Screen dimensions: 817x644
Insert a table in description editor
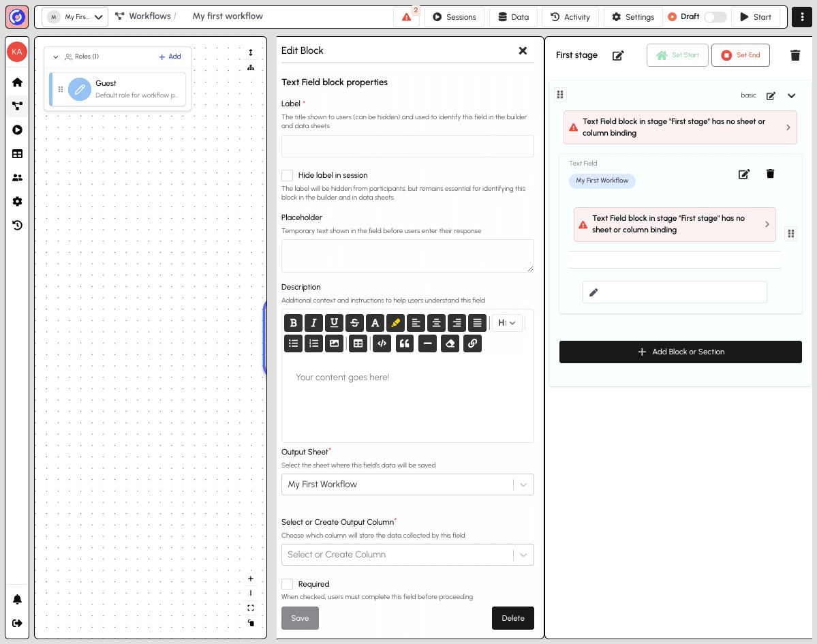pyautogui.click(x=357, y=343)
